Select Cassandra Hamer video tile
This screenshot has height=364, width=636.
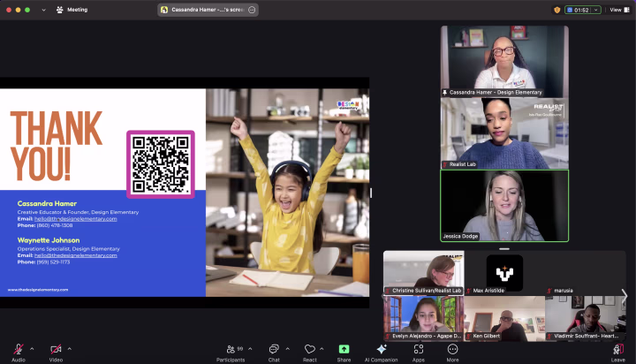pyautogui.click(x=504, y=61)
